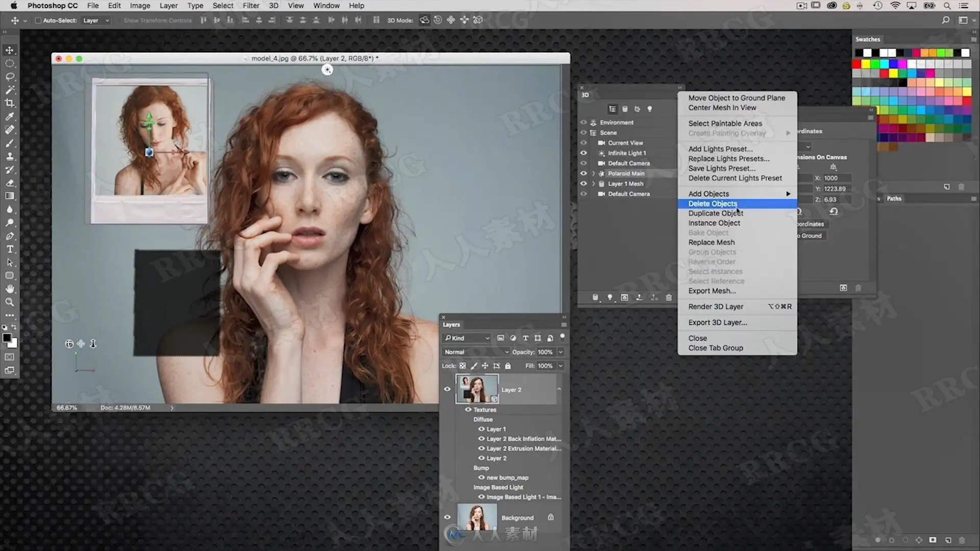Enable the Auto-Select checkbox

coord(38,20)
